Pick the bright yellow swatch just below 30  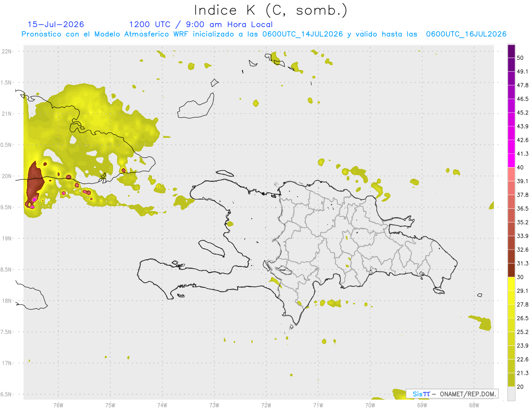click(x=511, y=284)
